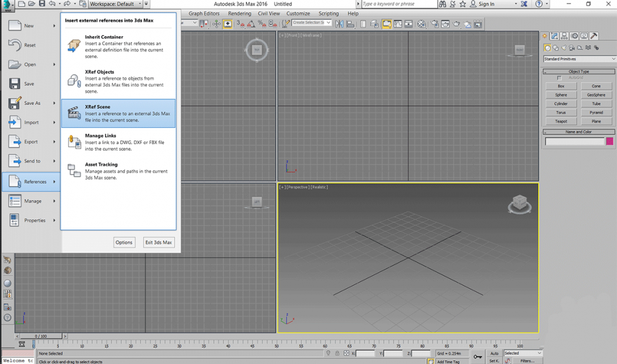
Task: Select the Shapes category icon
Action: [x=555, y=48]
